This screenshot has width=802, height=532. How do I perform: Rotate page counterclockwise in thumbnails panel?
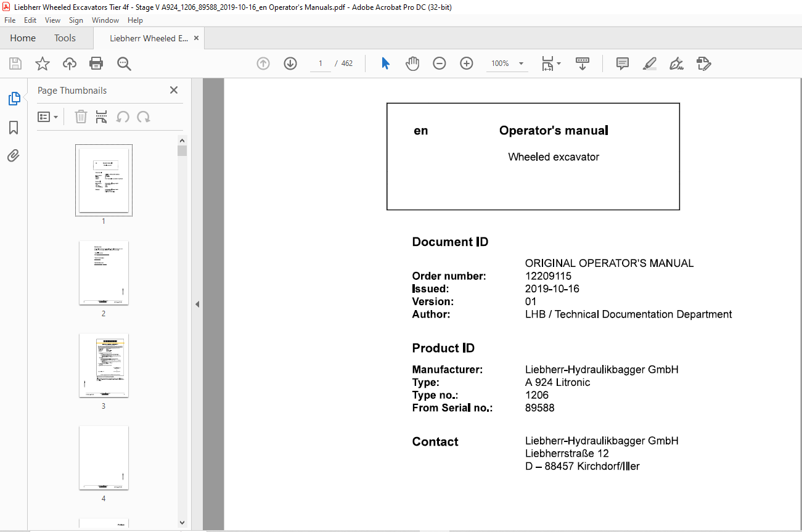tap(123, 117)
